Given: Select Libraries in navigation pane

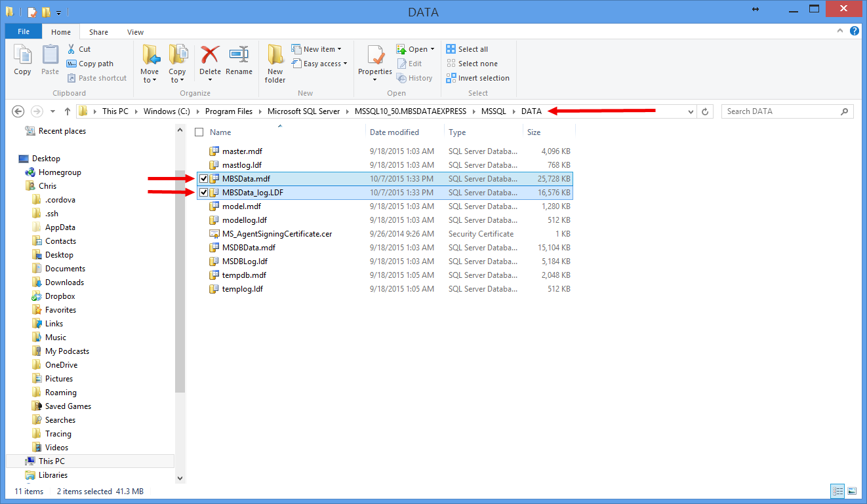Looking at the screenshot, I should point(52,475).
